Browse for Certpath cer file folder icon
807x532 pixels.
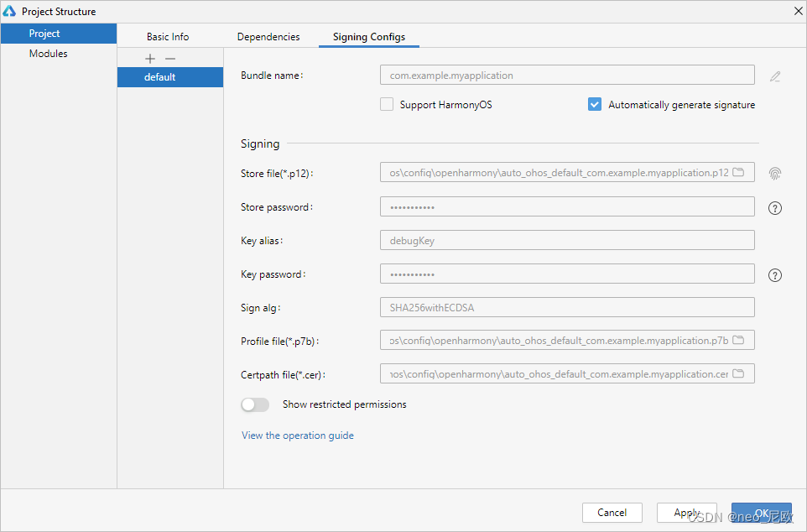click(x=738, y=373)
